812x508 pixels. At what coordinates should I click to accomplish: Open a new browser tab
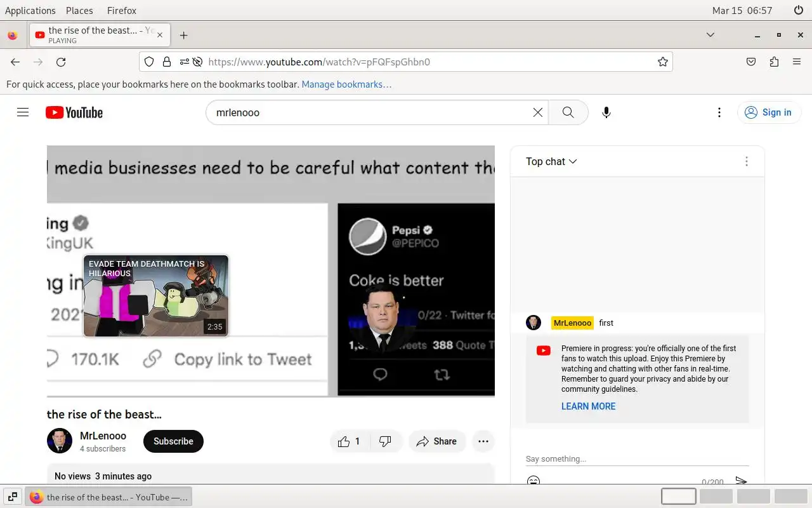coord(184,35)
